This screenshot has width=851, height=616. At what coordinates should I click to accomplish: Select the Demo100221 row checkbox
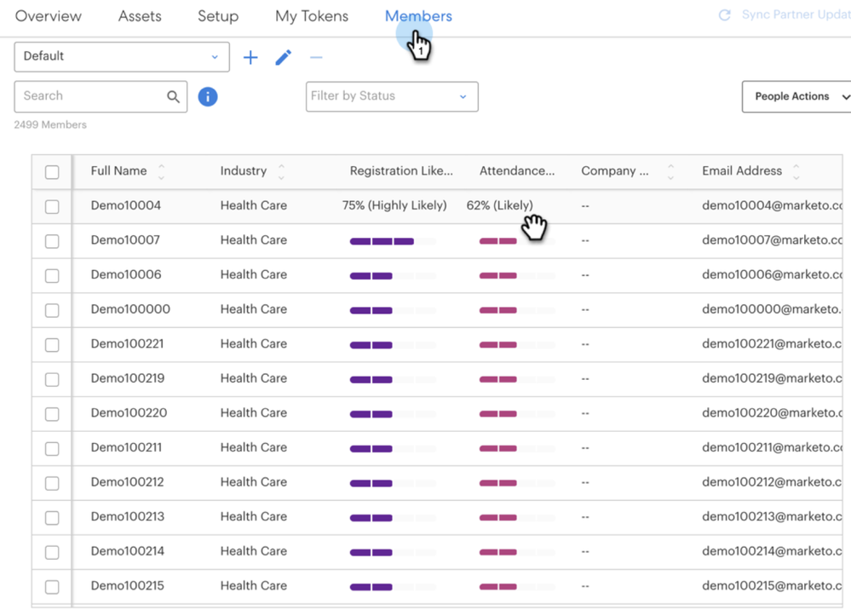pos(52,344)
